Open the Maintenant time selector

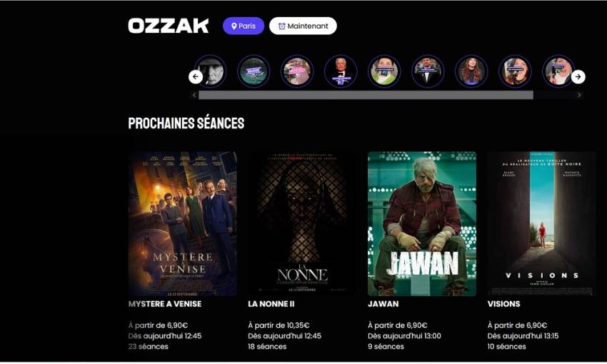(x=303, y=26)
